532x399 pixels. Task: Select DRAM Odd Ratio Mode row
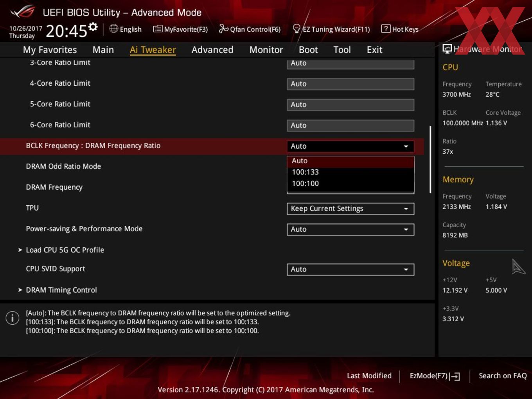63,166
